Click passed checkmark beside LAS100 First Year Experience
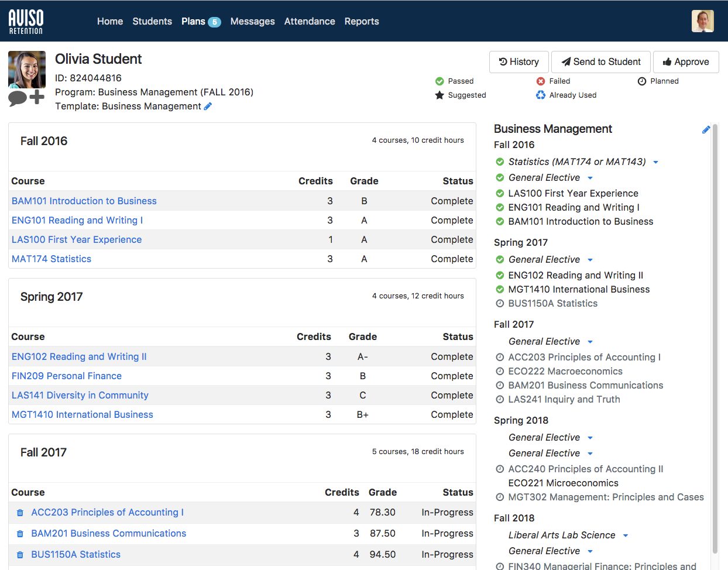The width and height of the screenshot is (728, 570). pos(500,193)
